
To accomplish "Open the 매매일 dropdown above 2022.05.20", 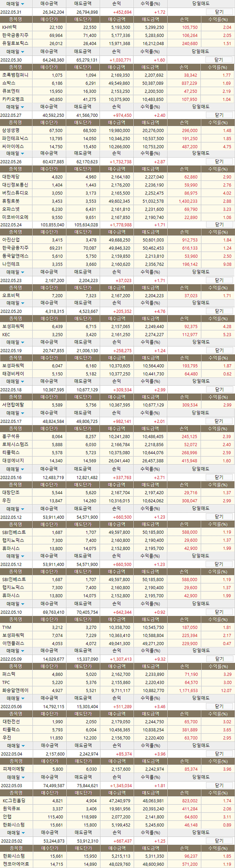I will pyautogui.click(x=23, y=303).
